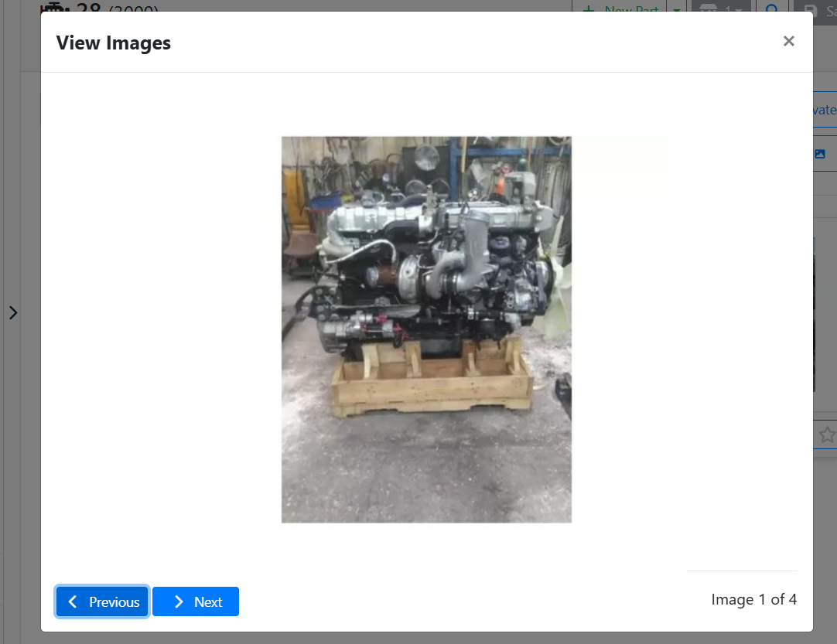Click the search magnifier icon
837x644 pixels.
click(x=771, y=9)
